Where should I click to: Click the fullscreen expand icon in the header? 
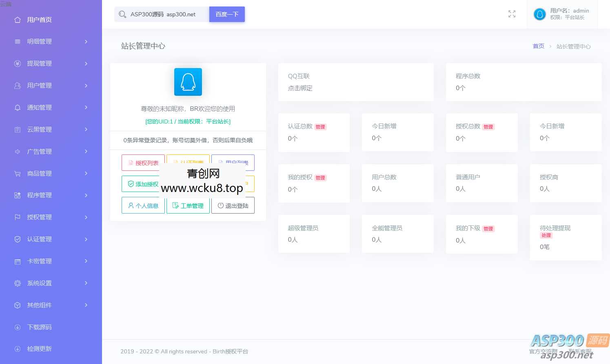pos(512,14)
